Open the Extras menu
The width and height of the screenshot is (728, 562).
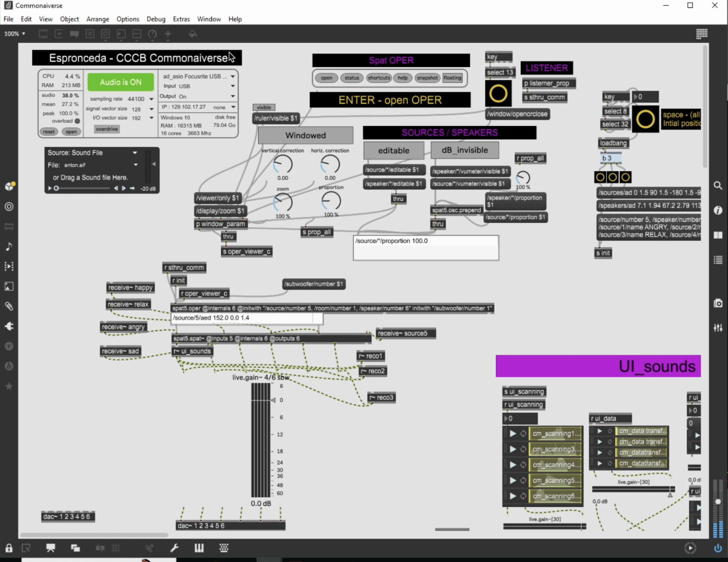[x=181, y=19]
